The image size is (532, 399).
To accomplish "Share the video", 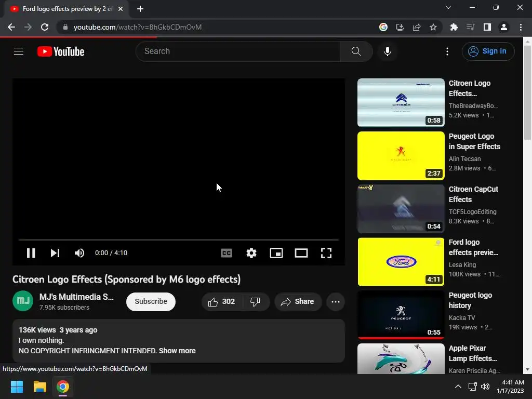I will (298, 302).
